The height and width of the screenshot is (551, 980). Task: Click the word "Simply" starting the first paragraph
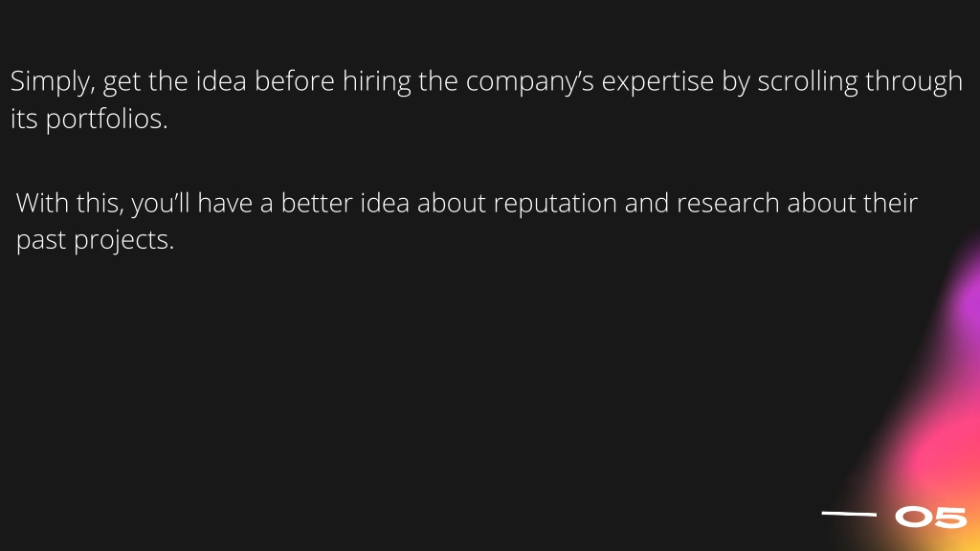[x=53, y=82]
